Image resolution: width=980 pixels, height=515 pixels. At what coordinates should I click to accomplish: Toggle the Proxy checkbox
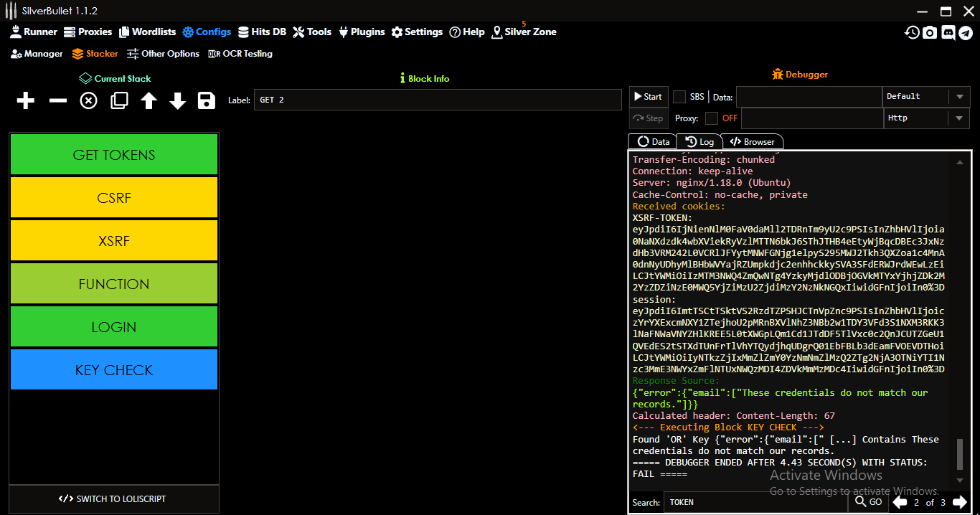click(712, 118)
